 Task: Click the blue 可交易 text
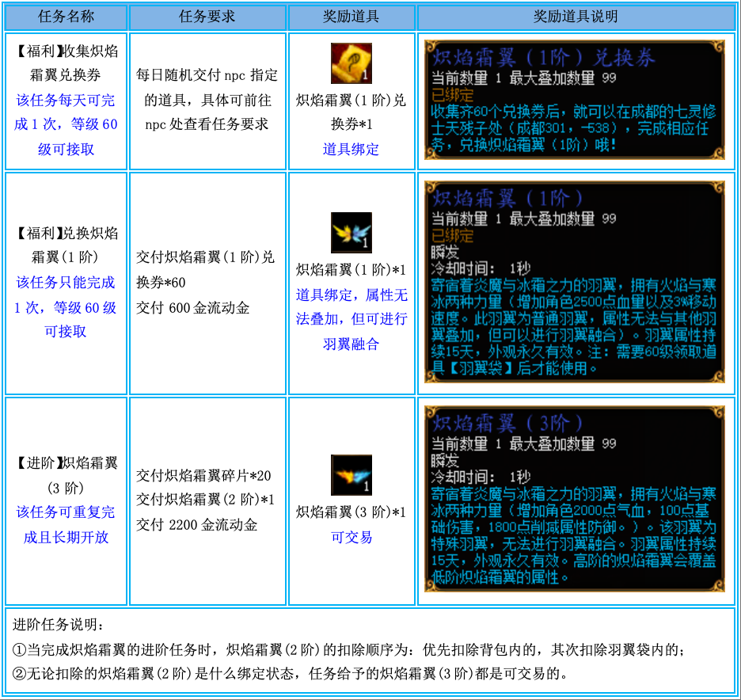click(351, 537)
